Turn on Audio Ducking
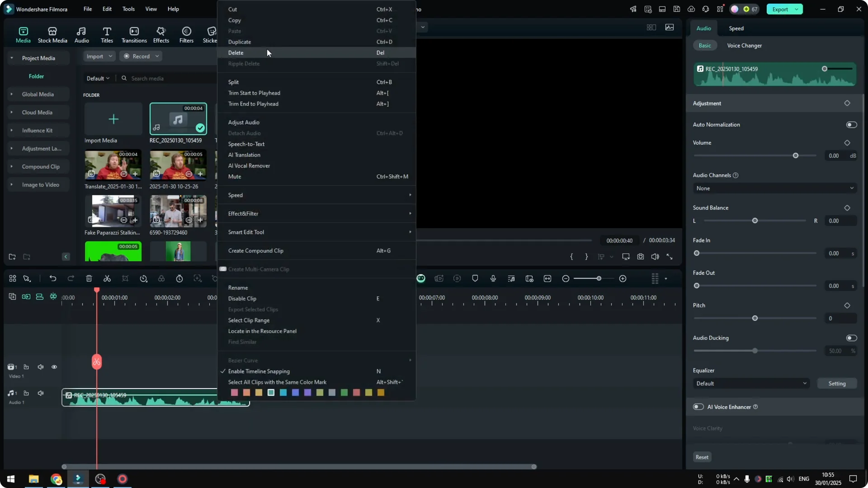Screen dimensions: 868x488 [851, 338]
